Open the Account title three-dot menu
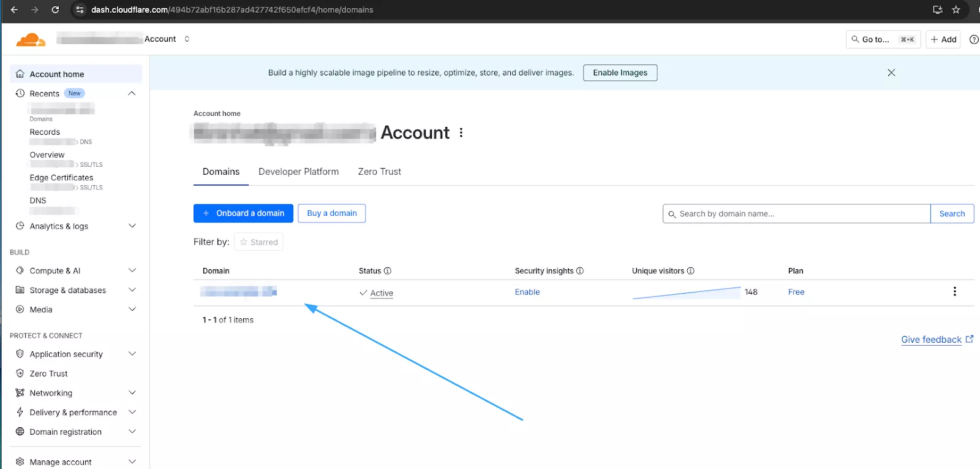This screenshot has height=469, width=980. [461, 132]
